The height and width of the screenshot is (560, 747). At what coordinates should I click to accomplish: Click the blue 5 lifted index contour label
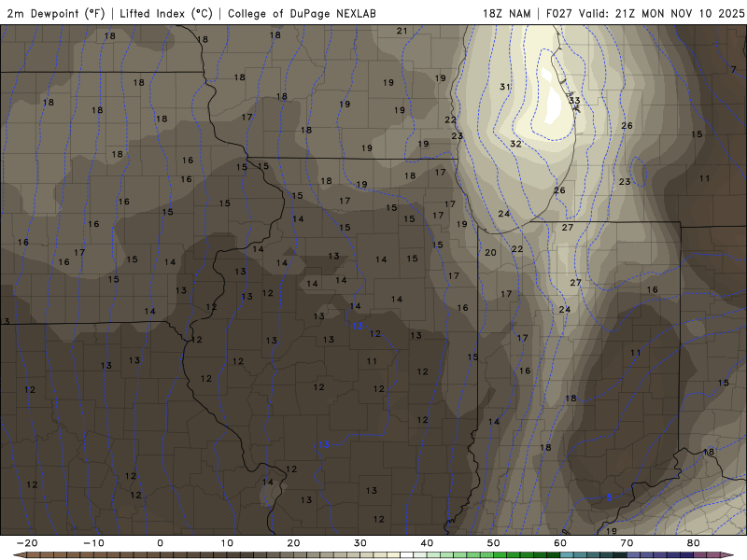610,498
